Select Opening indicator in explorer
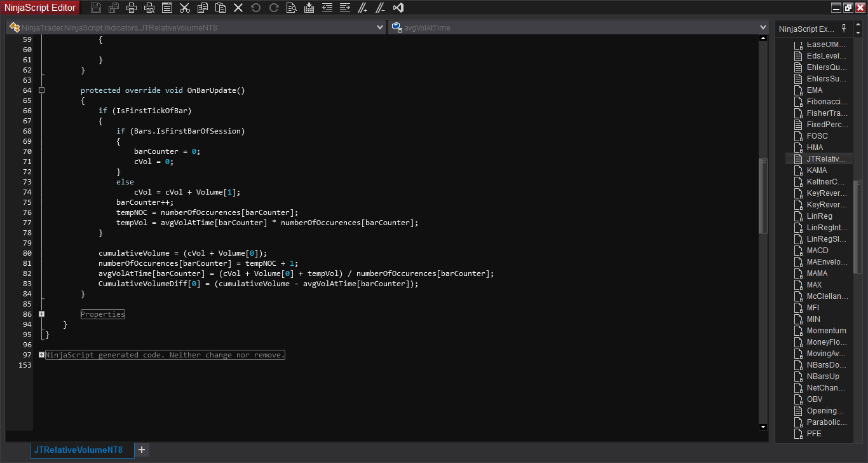 tap(825, 411)
